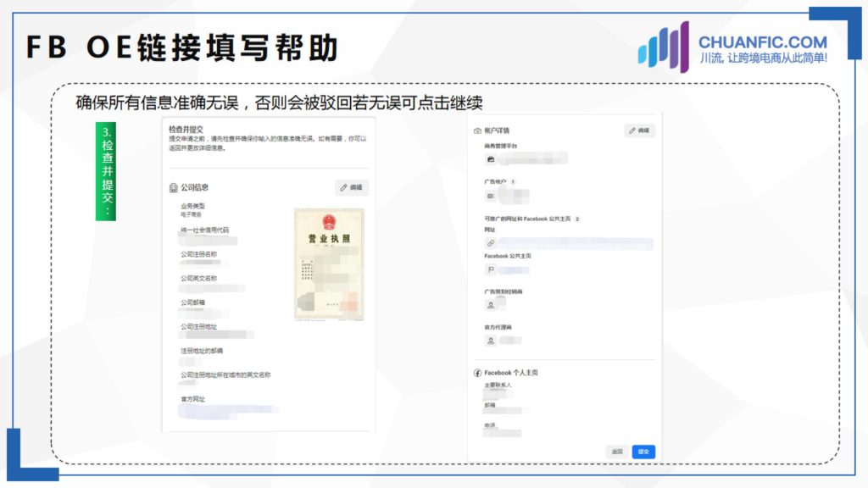Click the 公司注册地址 label
The image size is (868, 488).
[198, 327]
